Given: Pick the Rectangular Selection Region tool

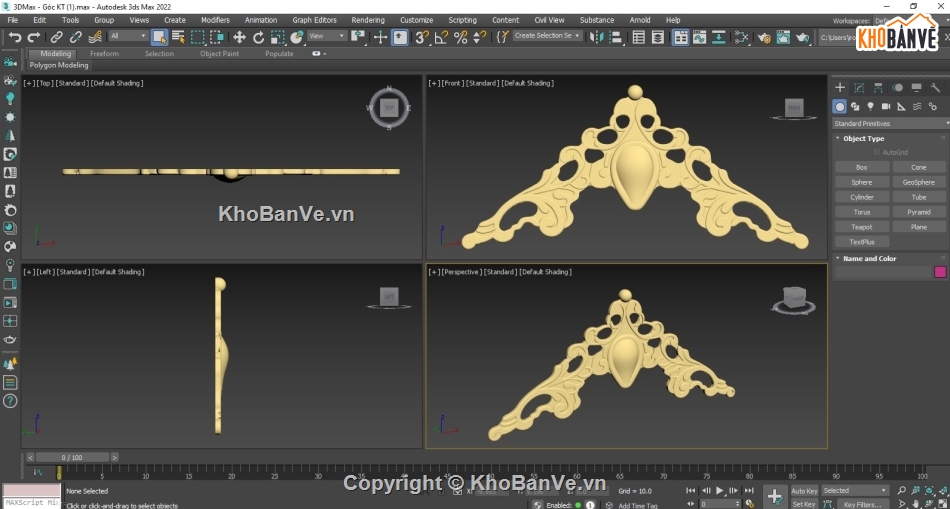Looking at the screenshot, I should 198,37.
